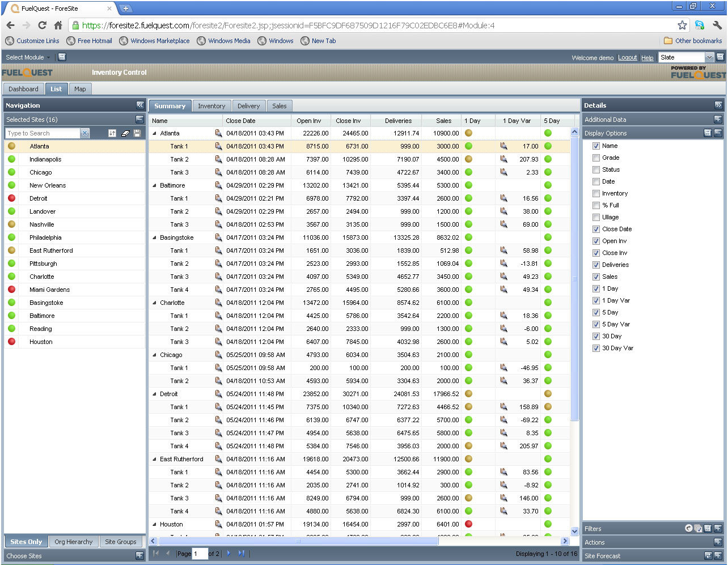Uncheck the Deliveries display option
Screen dimensions: 728x565
[x=596, y=265]
